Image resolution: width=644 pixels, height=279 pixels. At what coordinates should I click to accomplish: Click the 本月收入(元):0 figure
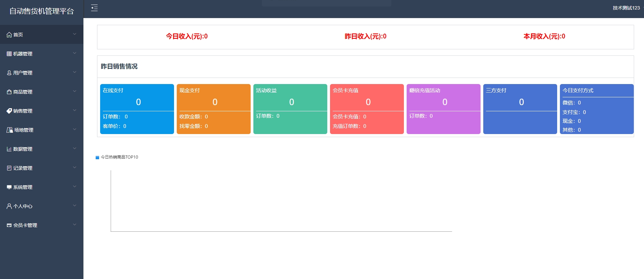544,36
